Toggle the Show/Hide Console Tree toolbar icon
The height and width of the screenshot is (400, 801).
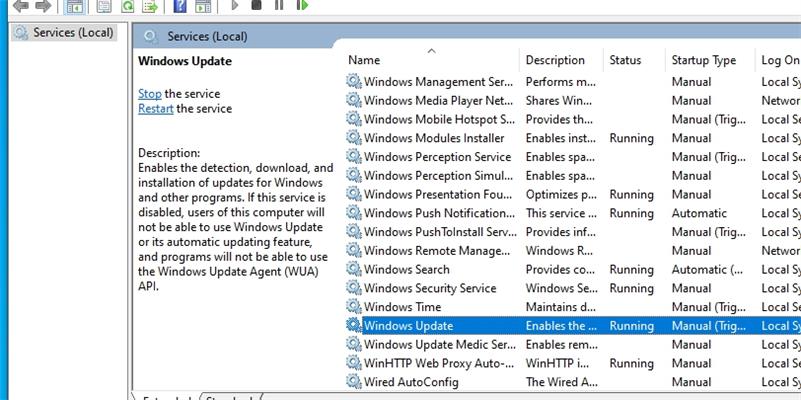click(75, 6)
